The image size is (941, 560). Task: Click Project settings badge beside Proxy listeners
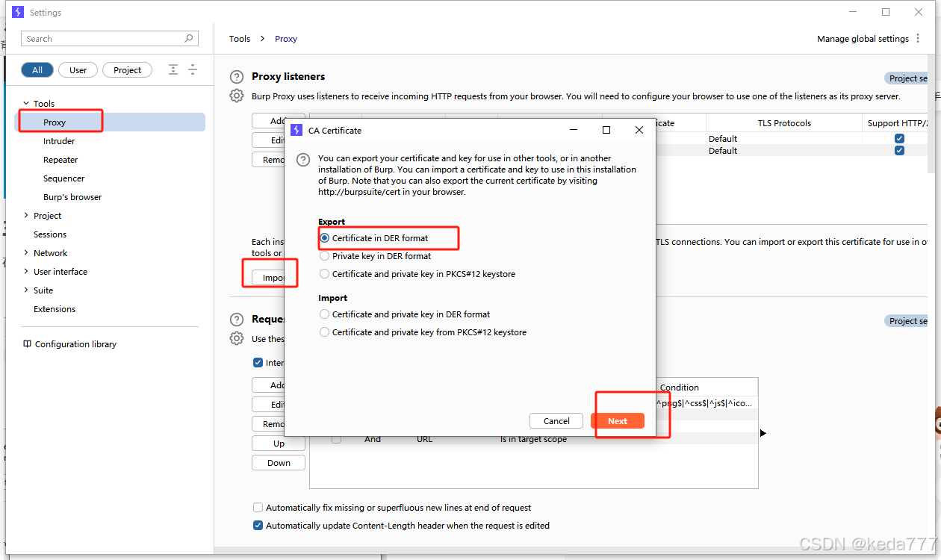[906, 78]
